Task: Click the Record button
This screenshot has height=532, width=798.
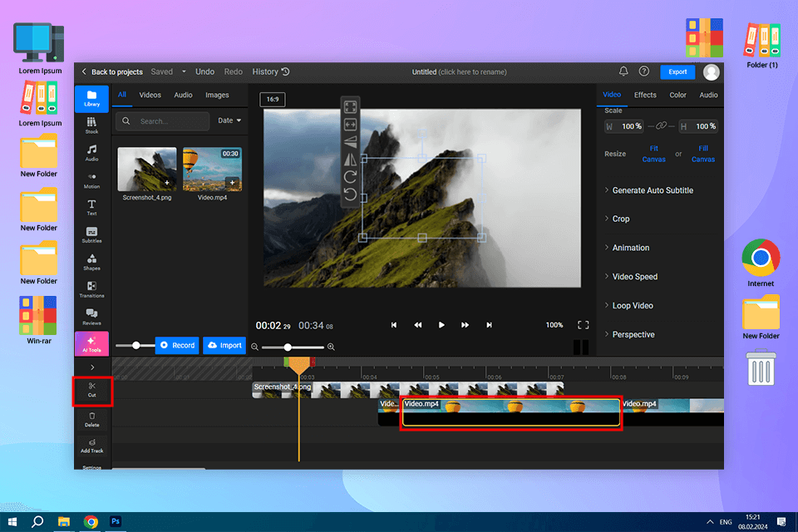Action: tap(177, 345)
